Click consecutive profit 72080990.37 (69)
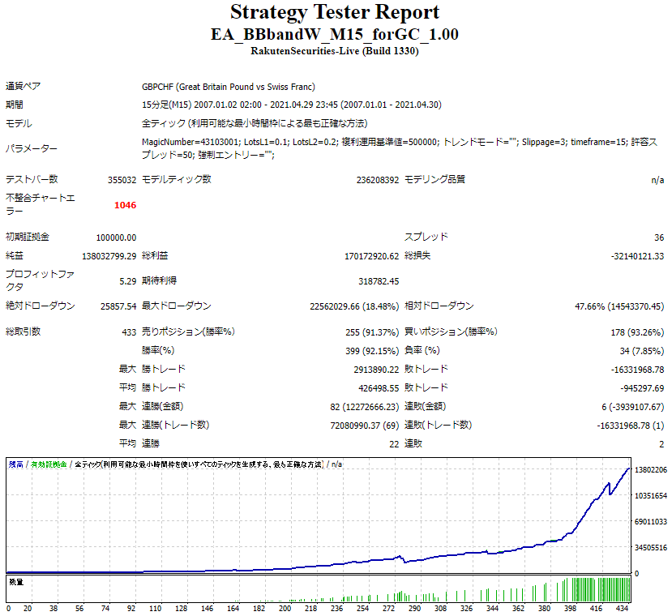 coord(364,426)
